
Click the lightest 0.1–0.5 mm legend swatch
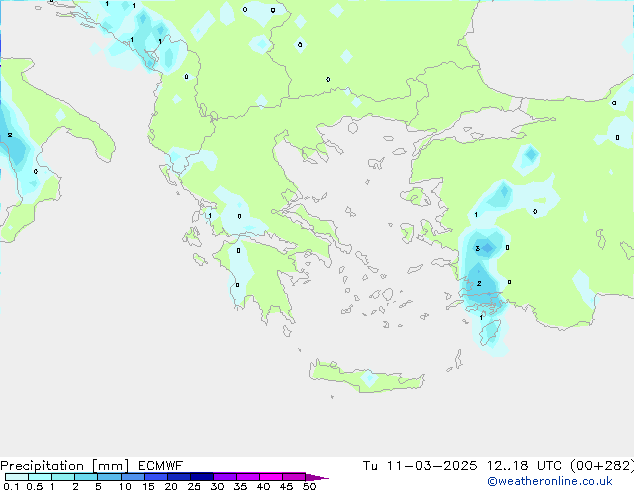click(x=17, y=477)
